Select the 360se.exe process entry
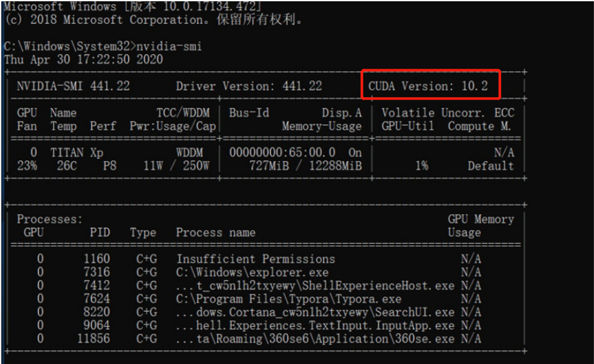The height and width of the screenshot is (364, 594). (315, 339)
